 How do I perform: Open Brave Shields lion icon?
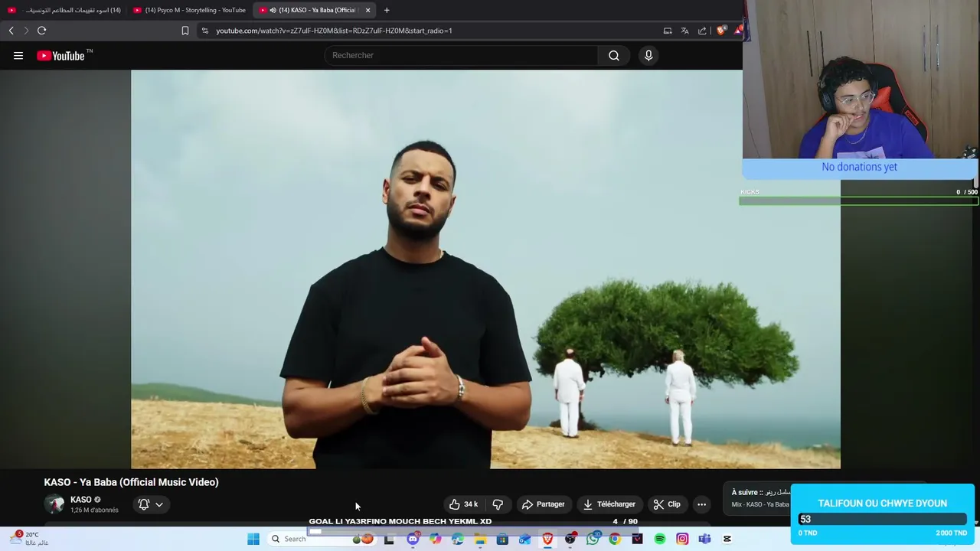click(x=720, y=31)
